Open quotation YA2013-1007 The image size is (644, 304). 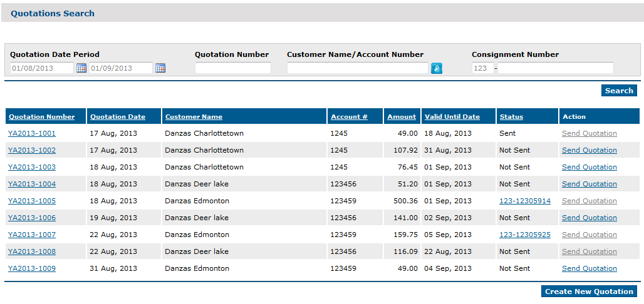pyautogui.click(x=31, y=235)
